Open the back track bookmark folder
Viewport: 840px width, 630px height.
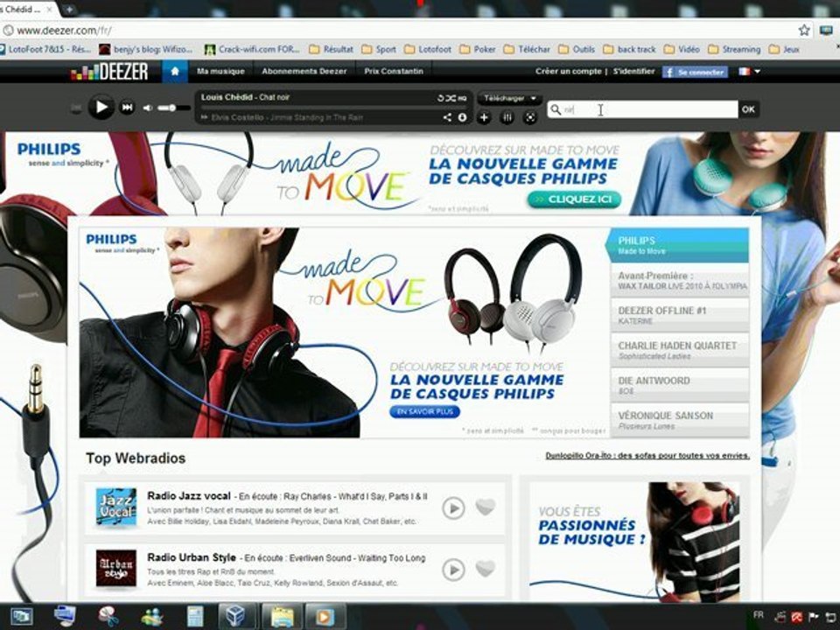pos(629,49)
